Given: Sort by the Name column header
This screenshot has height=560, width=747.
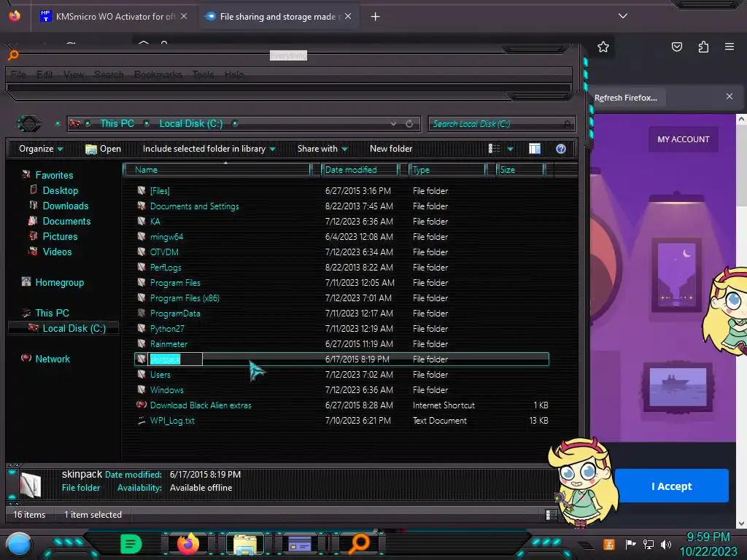Looking at the screenshot, I should tap(217, 170).
